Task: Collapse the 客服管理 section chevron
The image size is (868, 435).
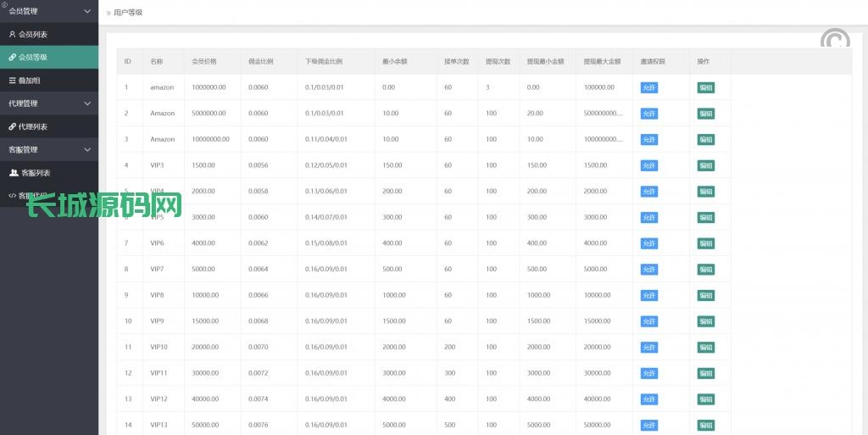Action: (x=87, y=150)
